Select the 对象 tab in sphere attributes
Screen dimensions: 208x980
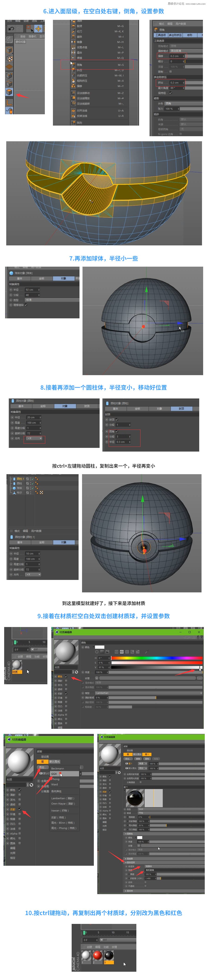tap(63, 278)
